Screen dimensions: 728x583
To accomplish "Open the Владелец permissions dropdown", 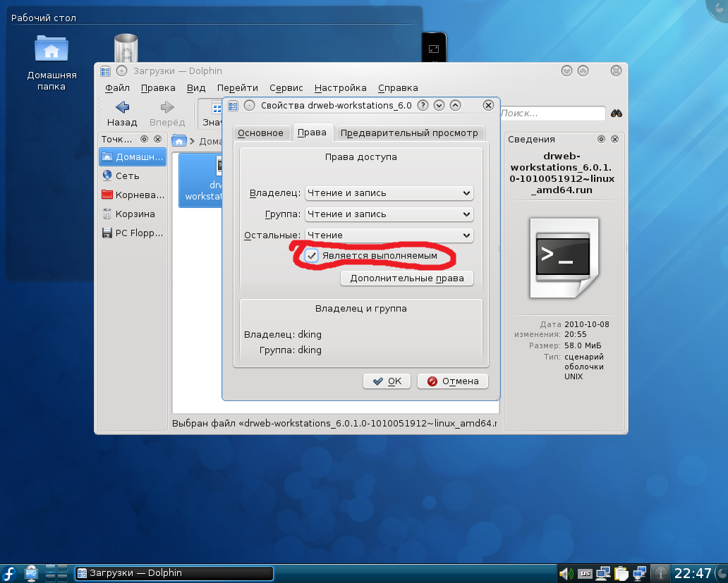I will coord(389,193).
